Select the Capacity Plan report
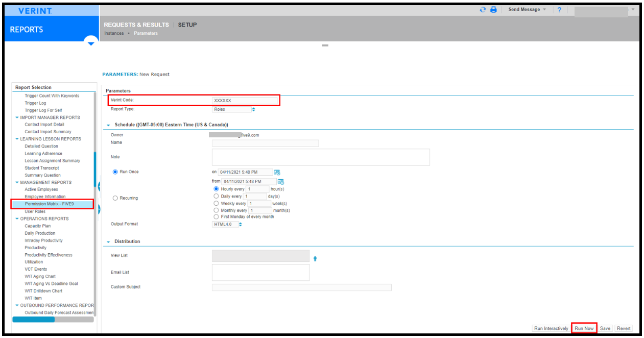644x338 pixels. [37, 226]
